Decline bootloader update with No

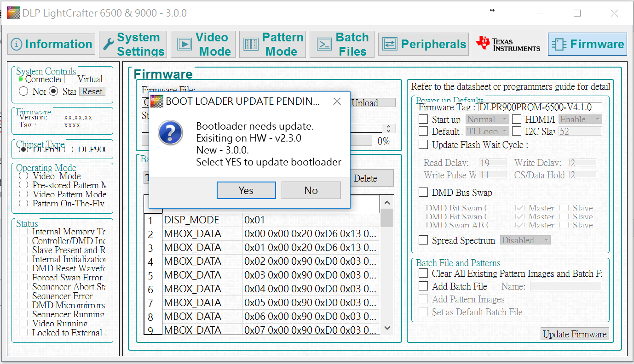311,190
